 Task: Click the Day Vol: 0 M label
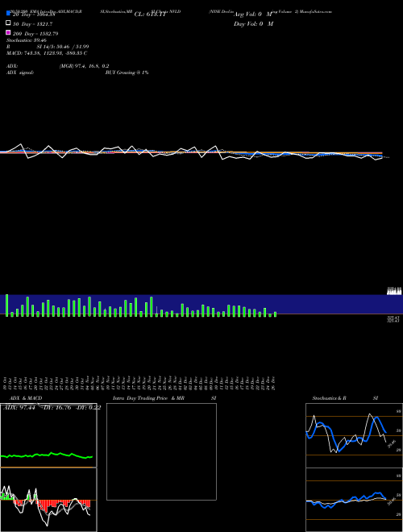253,23
